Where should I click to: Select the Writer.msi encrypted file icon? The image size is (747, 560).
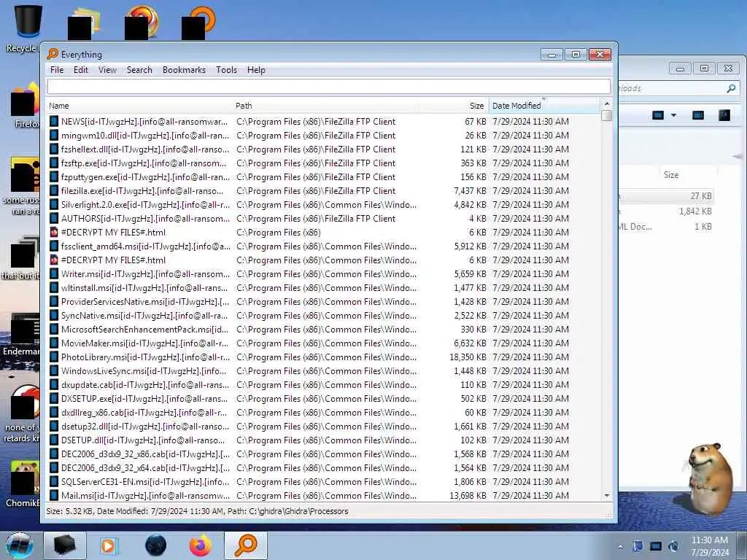tap(54, 274)
